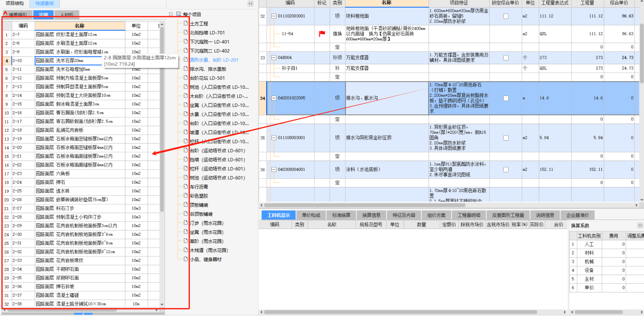Click the document icon beside 彩色塑胶
644x316 pixels.
tap(186, 195)
